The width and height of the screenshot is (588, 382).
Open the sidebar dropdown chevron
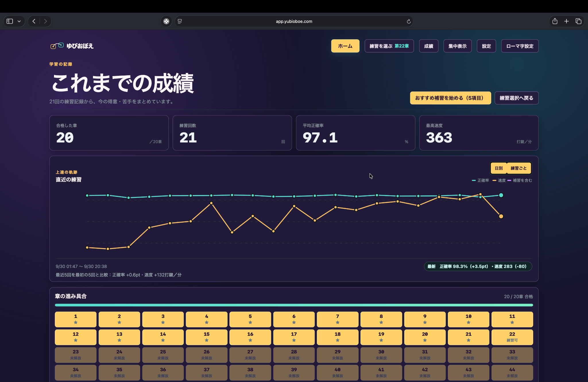click(19, 21)
